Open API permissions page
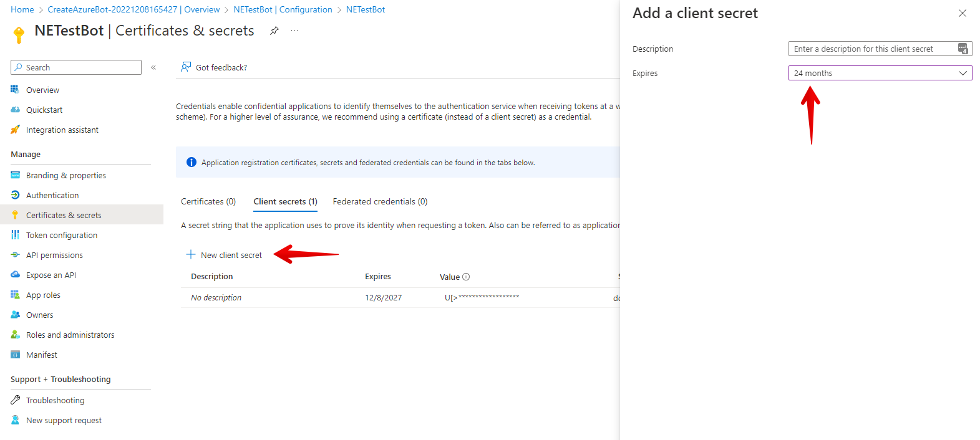Screen dimensions: 980x440 [54, 255]
